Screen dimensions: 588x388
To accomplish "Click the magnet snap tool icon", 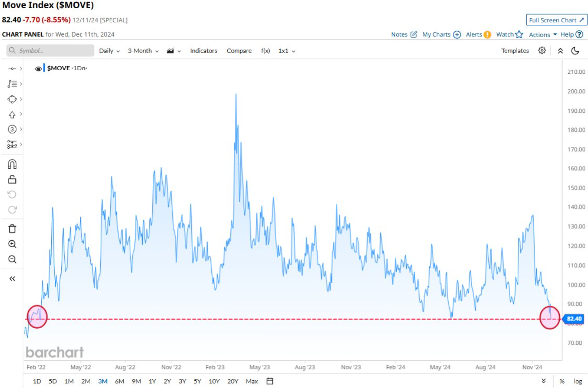I will tap(12, 164).
